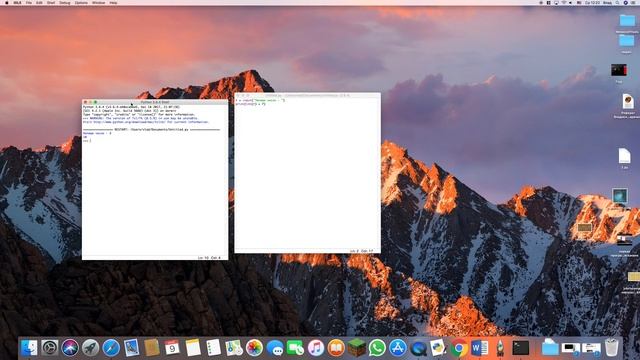
Task: Open the IDLE application menu
Action: pos(17,2)
